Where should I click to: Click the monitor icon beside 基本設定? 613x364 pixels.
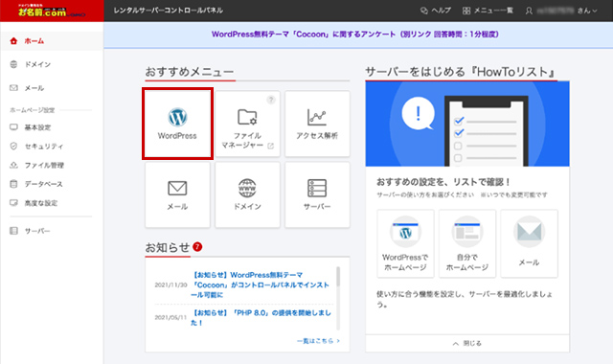[13, 127]
